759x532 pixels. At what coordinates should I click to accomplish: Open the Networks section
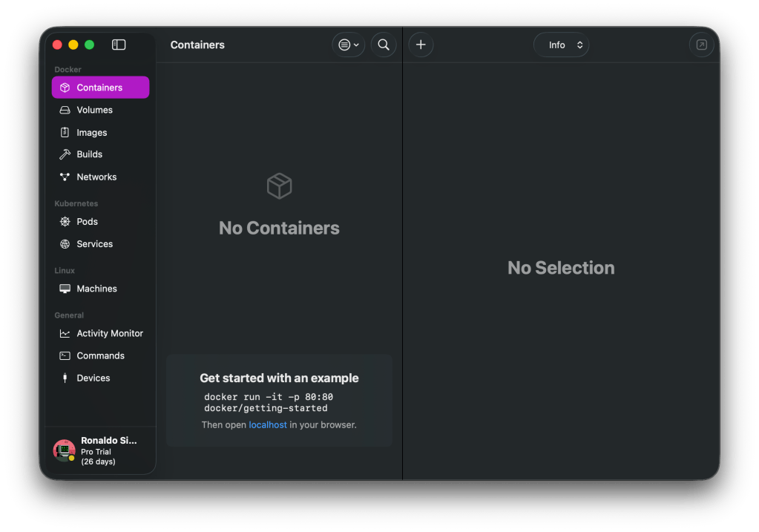(100, 177)
